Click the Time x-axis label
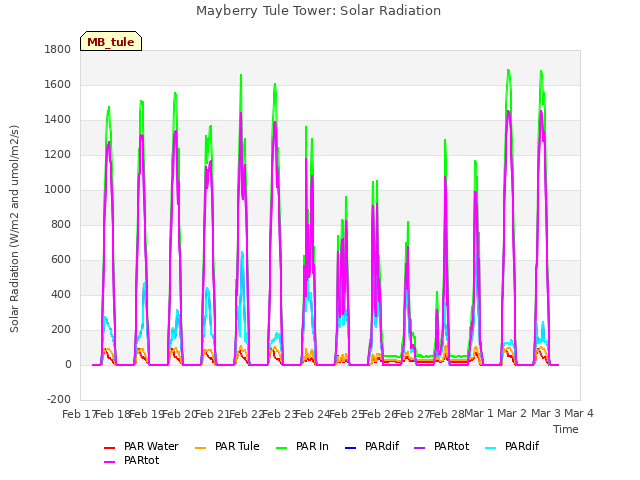This screenshot has height=480, width=640. 566,429
